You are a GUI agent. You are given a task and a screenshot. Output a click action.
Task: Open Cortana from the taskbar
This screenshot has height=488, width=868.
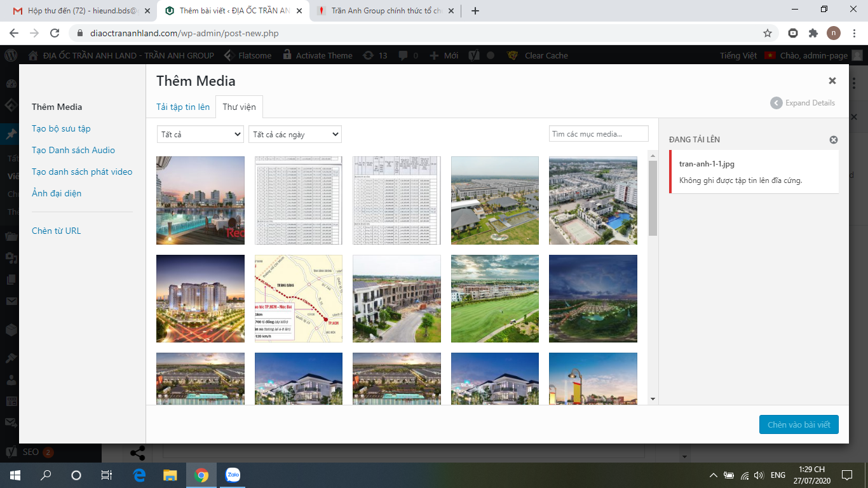[x=76, y=475]
